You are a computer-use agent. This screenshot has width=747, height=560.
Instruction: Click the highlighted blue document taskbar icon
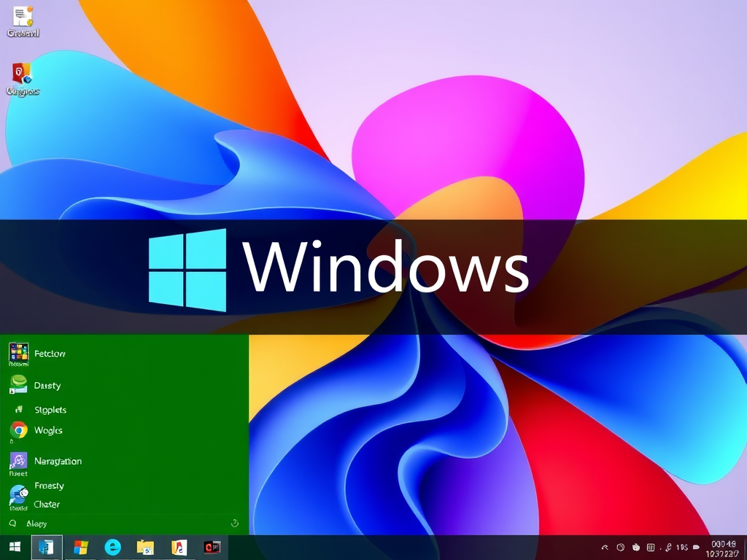click(x=47, y=547)
